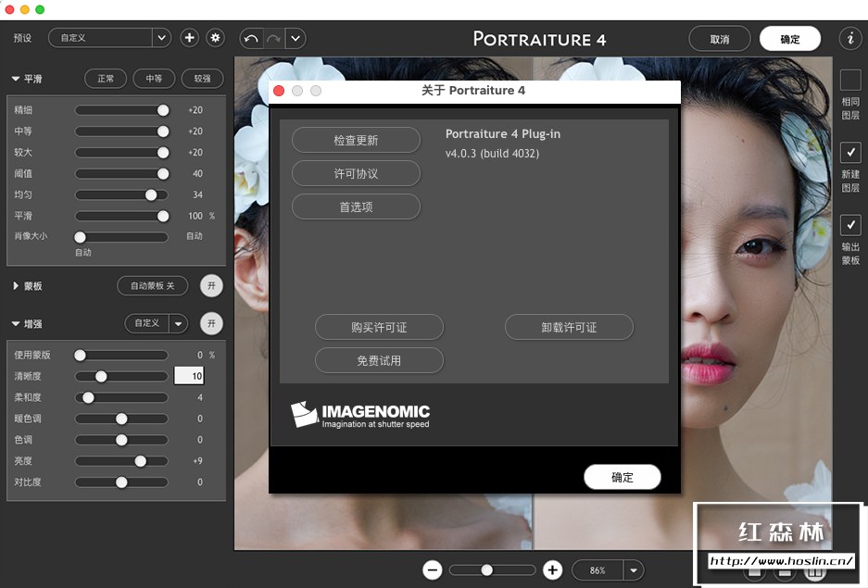Click the 均匀 value 34
This screenshot has width=868, height=588.
click(197, 194)
